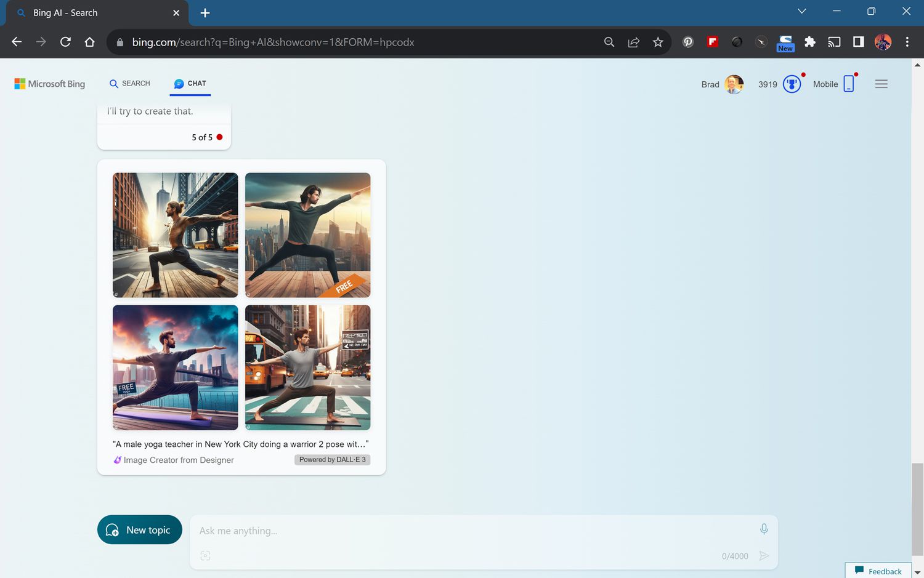Click the visual search image icon

click(x=206, y=556)
